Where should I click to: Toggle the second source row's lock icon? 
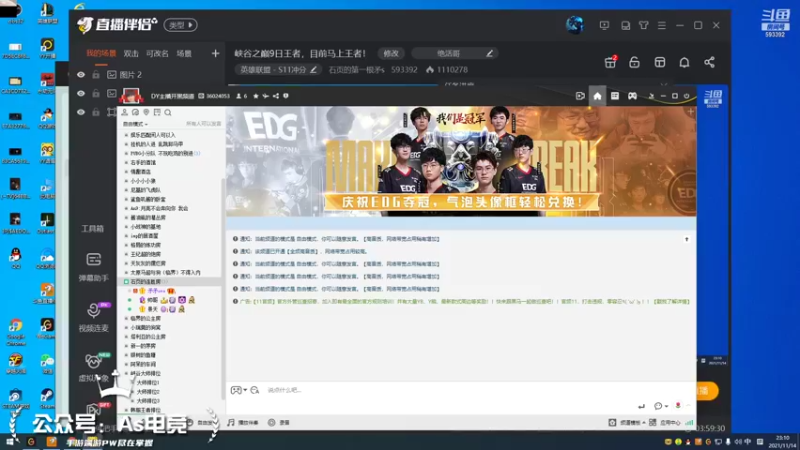(96, 93)
